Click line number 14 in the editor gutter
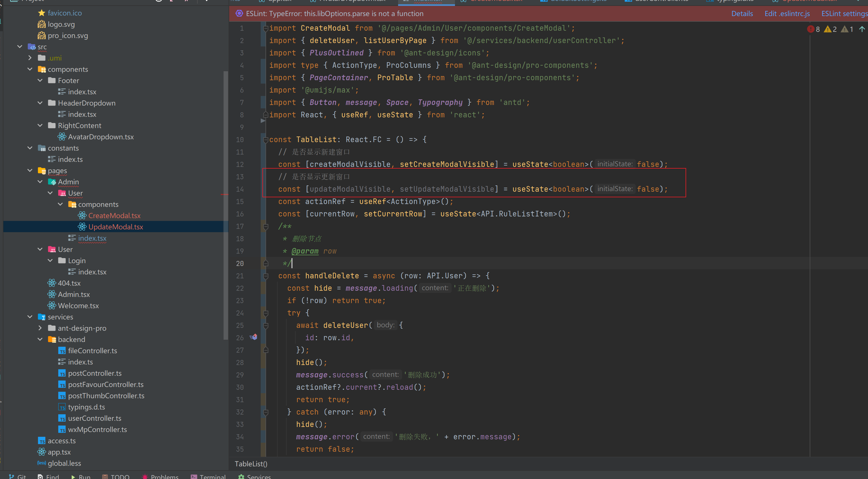This screenshot has height=479, width=868. click(240, 189)
